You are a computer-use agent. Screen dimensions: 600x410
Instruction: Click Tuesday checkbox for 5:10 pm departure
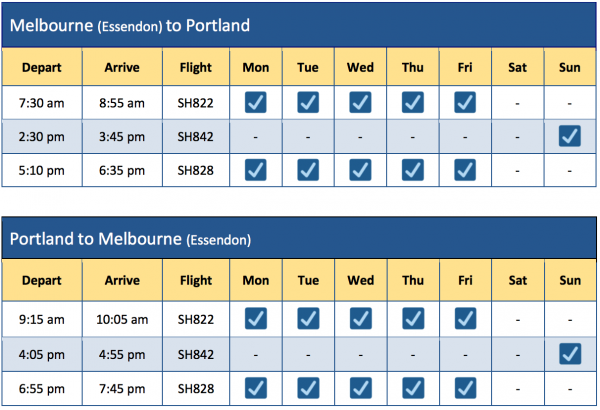(308, 170)
